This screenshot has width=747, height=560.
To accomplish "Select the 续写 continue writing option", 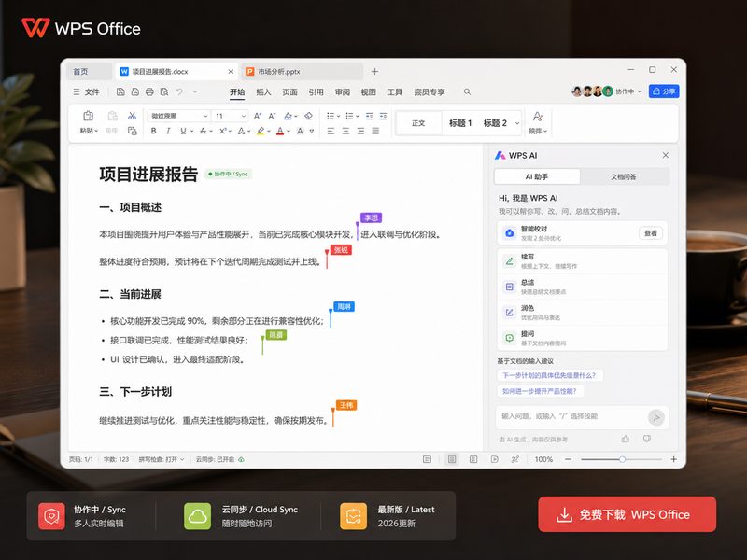I will pyautogui.click(x=582, y=261).
